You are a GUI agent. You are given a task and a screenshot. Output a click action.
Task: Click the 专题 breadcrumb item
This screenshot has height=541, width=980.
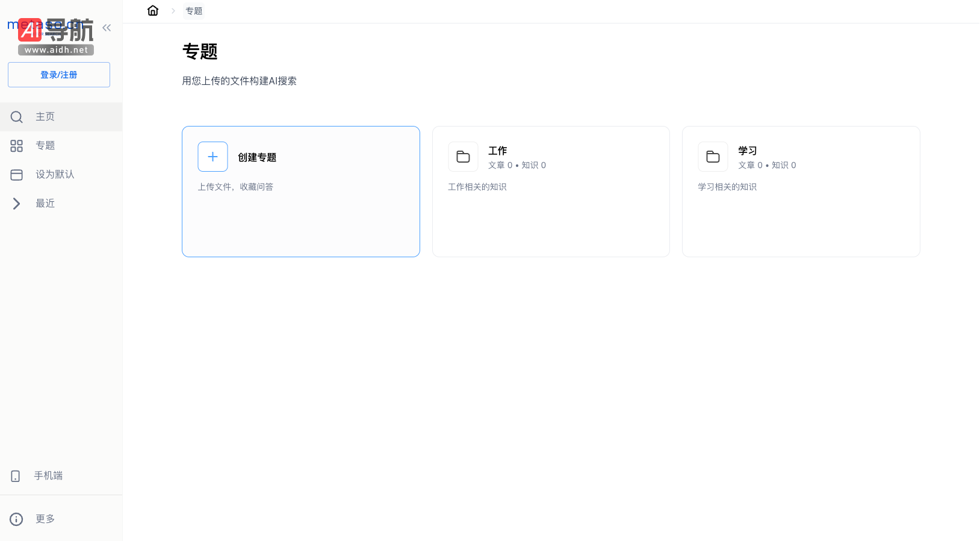pyautogui.click(x=194, y=11)
